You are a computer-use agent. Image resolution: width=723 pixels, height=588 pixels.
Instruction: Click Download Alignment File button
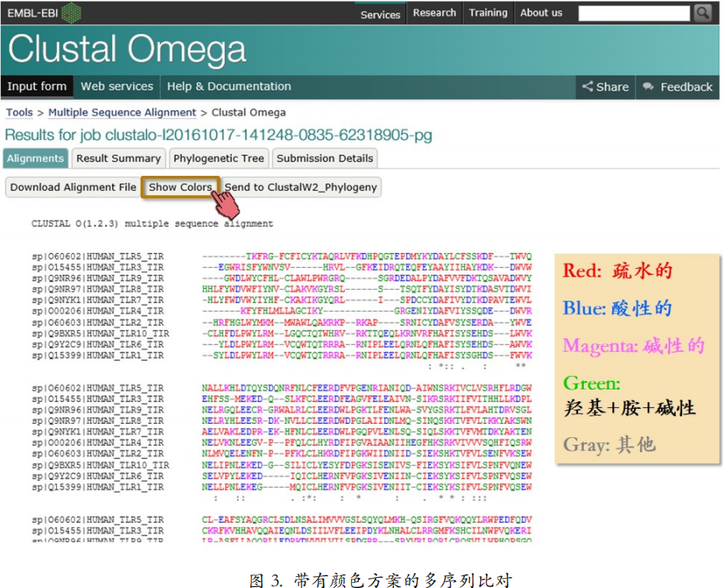click(x=74, y=188)
